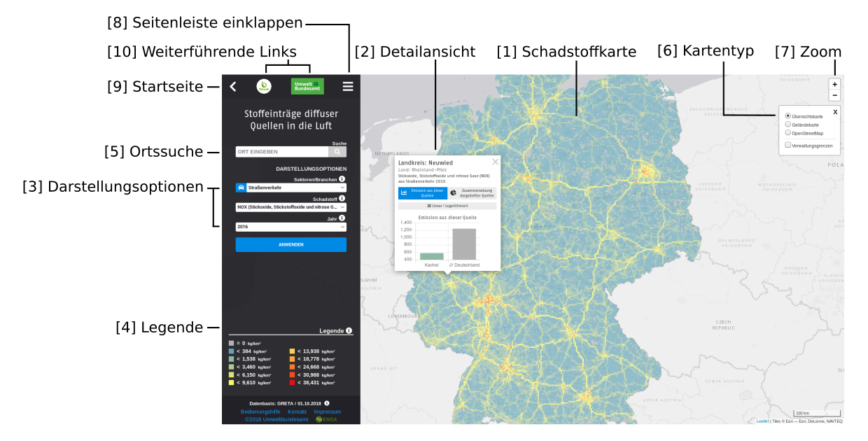
Task: Show info icon next to Schadstoff
Action: pyautogui.click(x=342, y=199)
